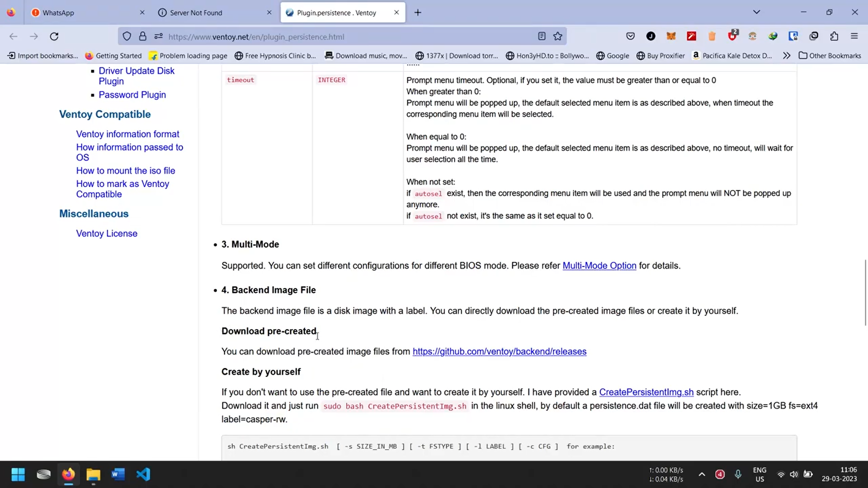Open the adblocker extension showing 2 blocked
This screenshot has height=488, width=868.
732,36
